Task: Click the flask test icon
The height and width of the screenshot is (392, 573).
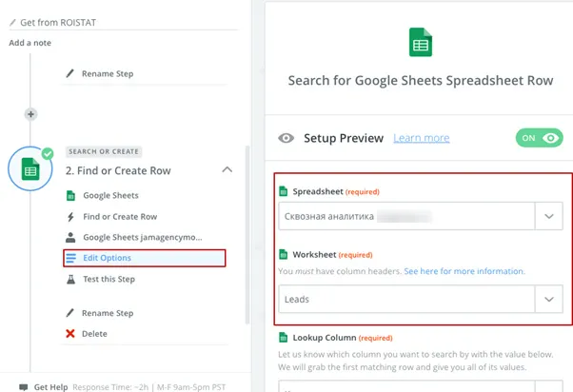Action: [70, 280]
